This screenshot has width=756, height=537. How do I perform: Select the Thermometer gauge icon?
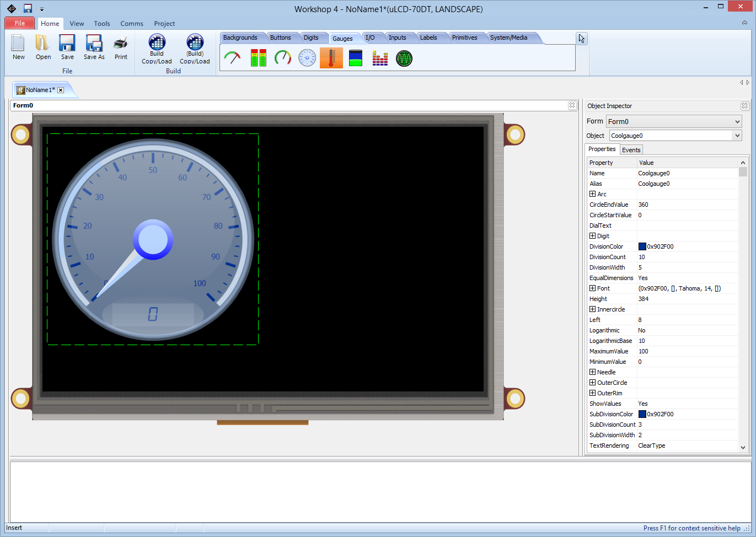click(331, 58)
